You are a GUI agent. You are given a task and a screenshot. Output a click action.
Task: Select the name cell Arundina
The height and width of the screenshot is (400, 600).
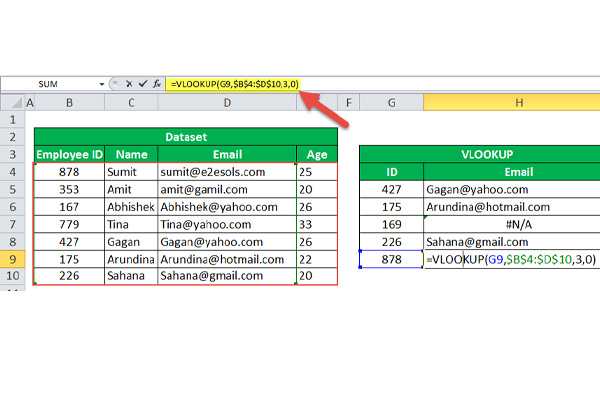(x=130, y=258)
